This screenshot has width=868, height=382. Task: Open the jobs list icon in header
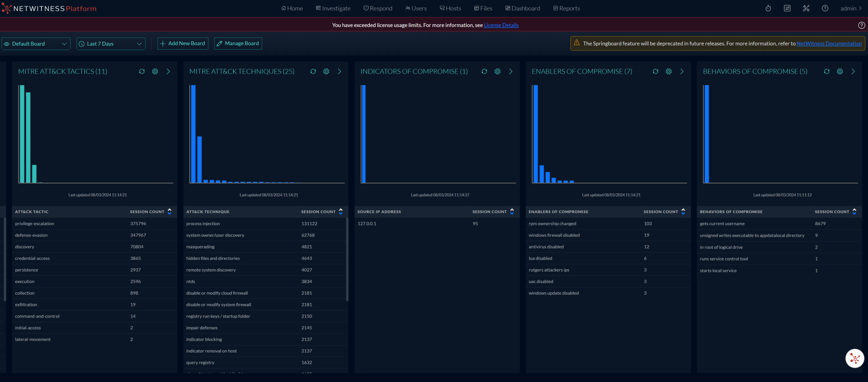coord(787,8)
